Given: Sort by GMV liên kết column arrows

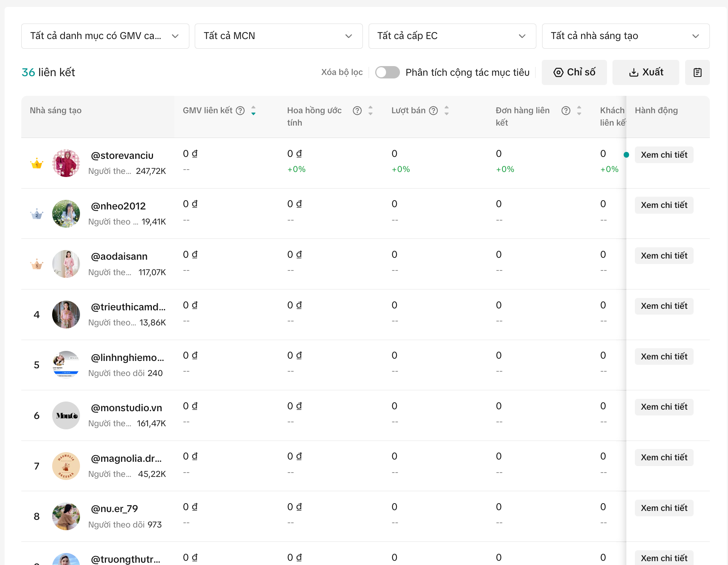Looking at the screenshot, I should 253,111.
